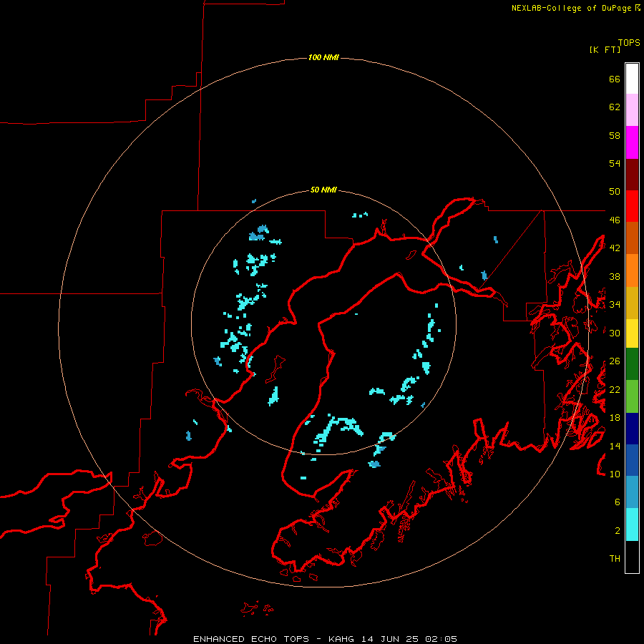Select the gold 38 kft swatch
Image resolution: width=644 pixels, height=644 pixels.
[632, 303]
